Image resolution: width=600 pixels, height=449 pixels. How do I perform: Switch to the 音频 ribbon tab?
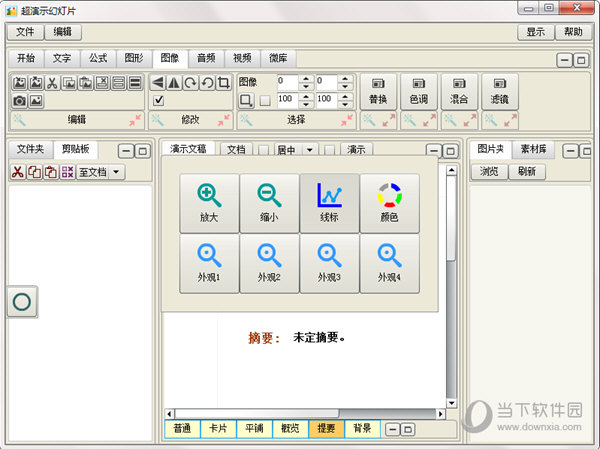tap(206, 58)
